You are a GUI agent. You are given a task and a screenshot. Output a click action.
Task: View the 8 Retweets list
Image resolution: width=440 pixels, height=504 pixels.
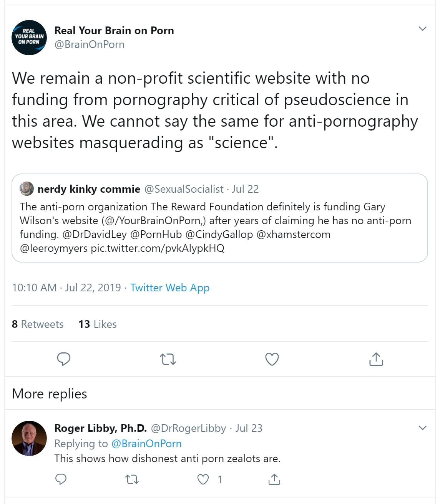coord(38,324)
